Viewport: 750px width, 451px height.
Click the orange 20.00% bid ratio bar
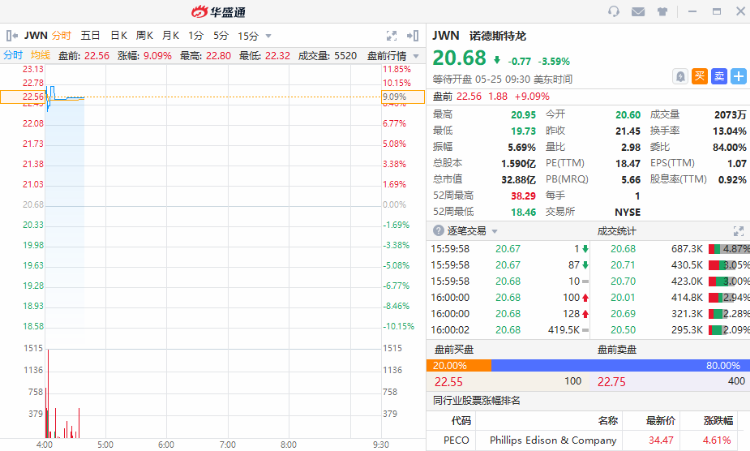[459, 365]
